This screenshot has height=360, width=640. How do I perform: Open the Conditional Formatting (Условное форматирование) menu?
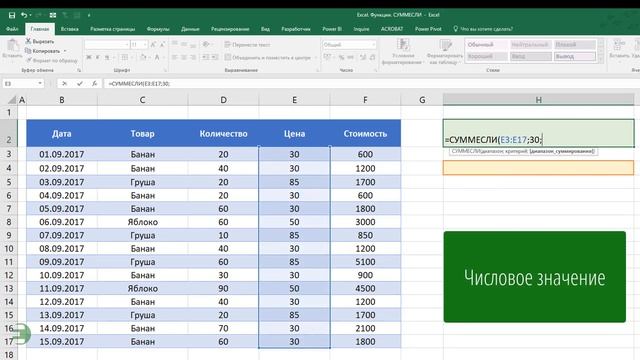click(x=403, y=51)
